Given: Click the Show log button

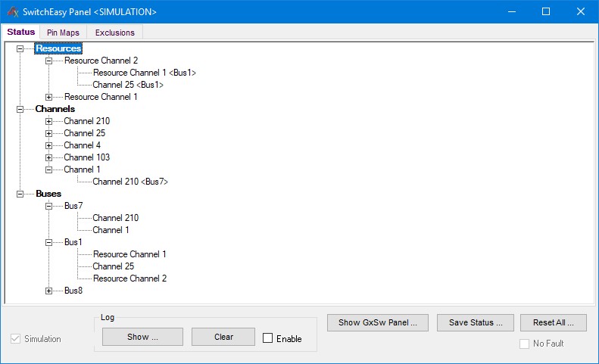Looking at the screenshot, I should coord(142,337).
